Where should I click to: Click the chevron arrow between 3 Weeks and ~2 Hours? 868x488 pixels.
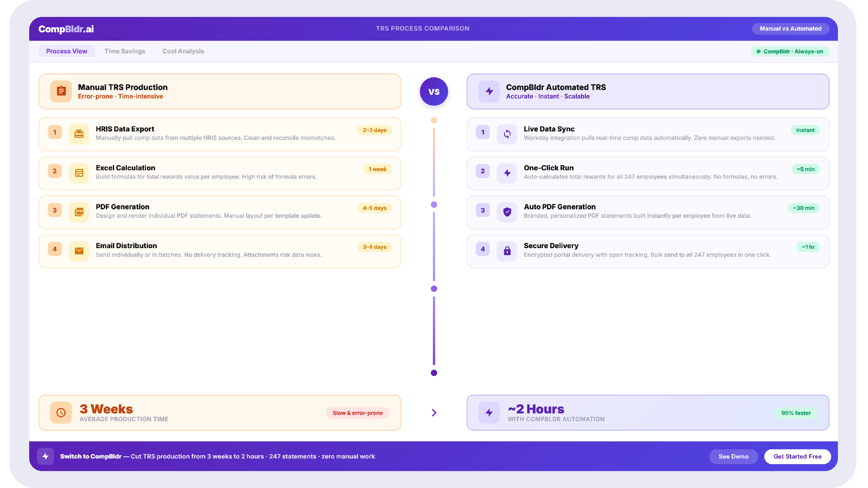[x=434, y=413]
